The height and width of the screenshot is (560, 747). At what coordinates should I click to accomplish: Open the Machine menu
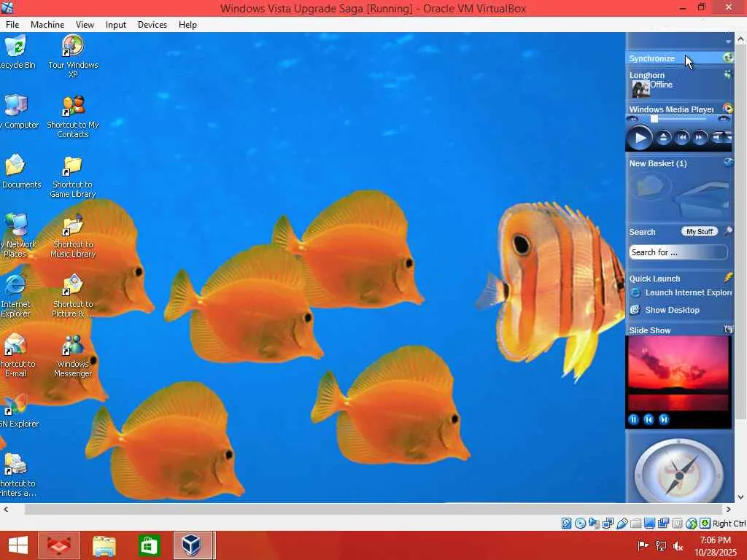pyautogui.click(x=47, y=25)
